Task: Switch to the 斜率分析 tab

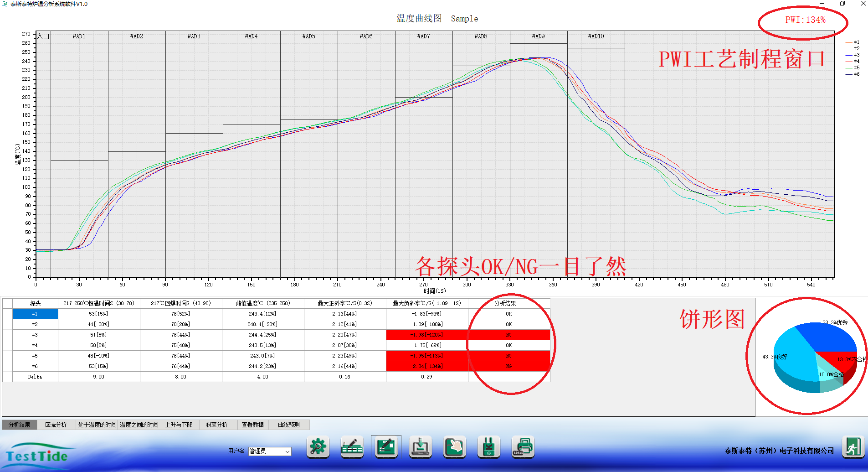Action: coord(216,425)
